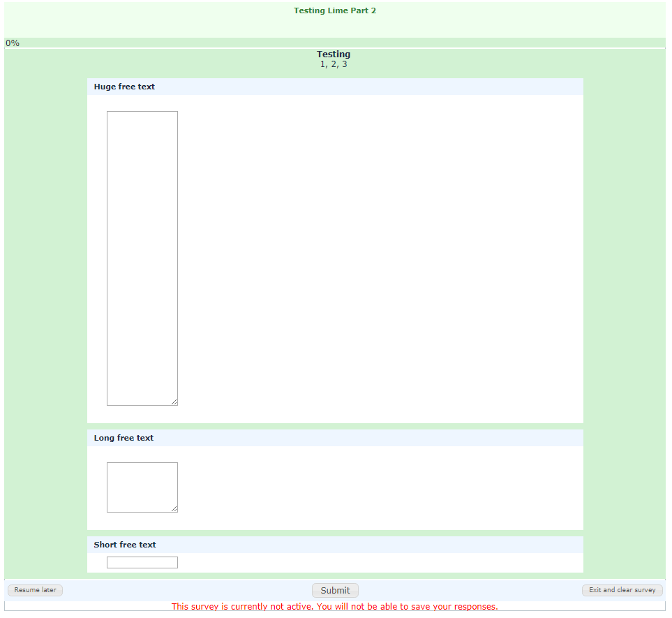Click Exit and clear survey button
Viewport: 672px width, 618px height.
[622, 590]
